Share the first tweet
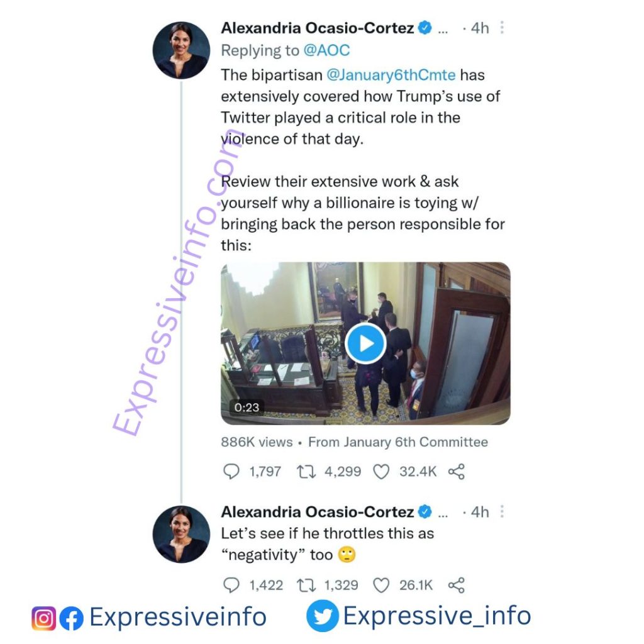644x644 pixels. (457, 472)
